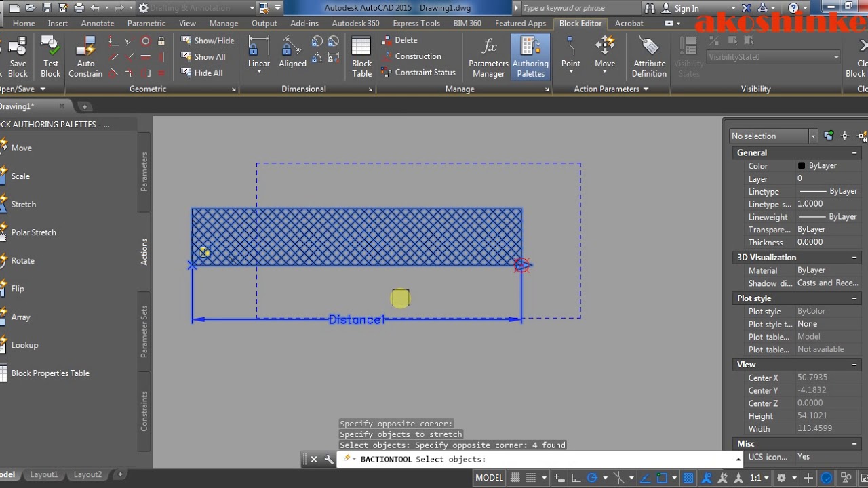Collapse the Plot style section
The height and width of the screenshot is (488, 868).
click(854, 298)
